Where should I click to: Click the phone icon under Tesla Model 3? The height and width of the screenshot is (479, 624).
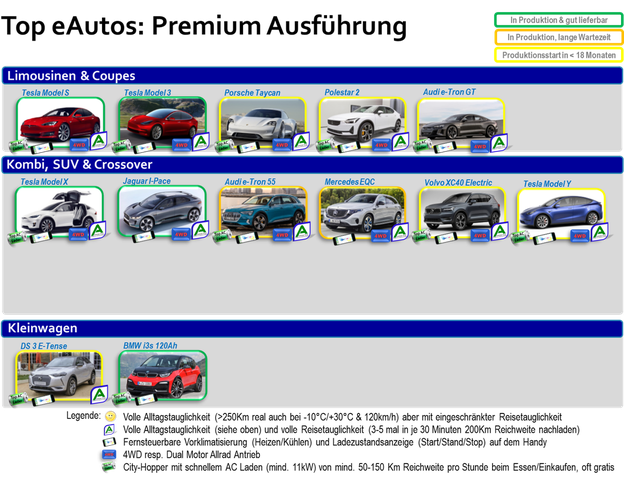point(144,148)
